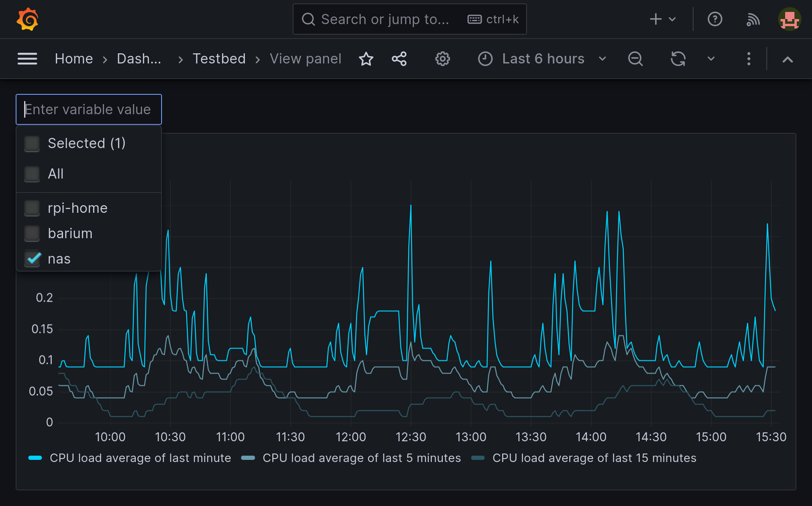The height and width of the screenshot is (506, 812).
Task: Open the Last 6 hours time picker
Action: click(543, 59)
